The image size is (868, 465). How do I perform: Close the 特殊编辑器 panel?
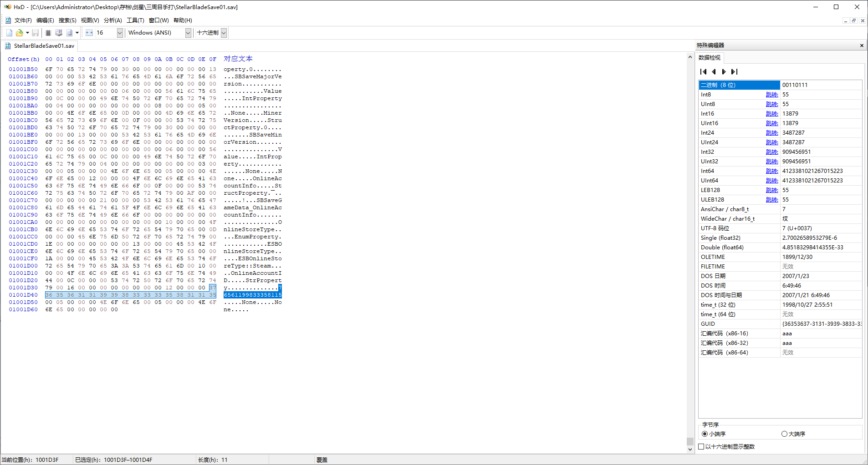point(861,45)
